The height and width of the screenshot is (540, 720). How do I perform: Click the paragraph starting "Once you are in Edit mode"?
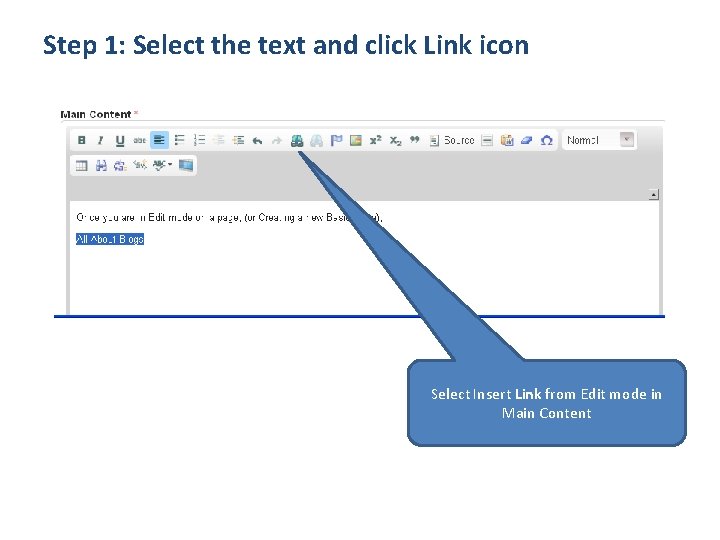click(x=229, y=218)
